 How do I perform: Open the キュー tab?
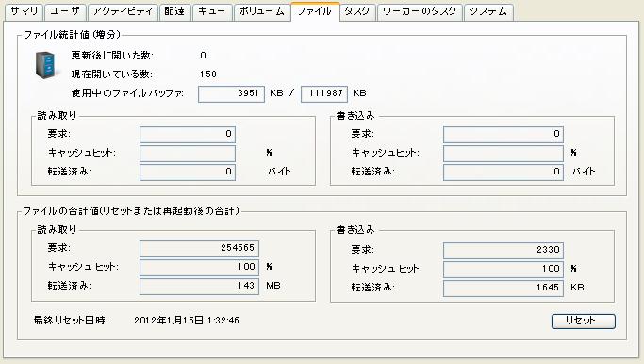(212, 11)
